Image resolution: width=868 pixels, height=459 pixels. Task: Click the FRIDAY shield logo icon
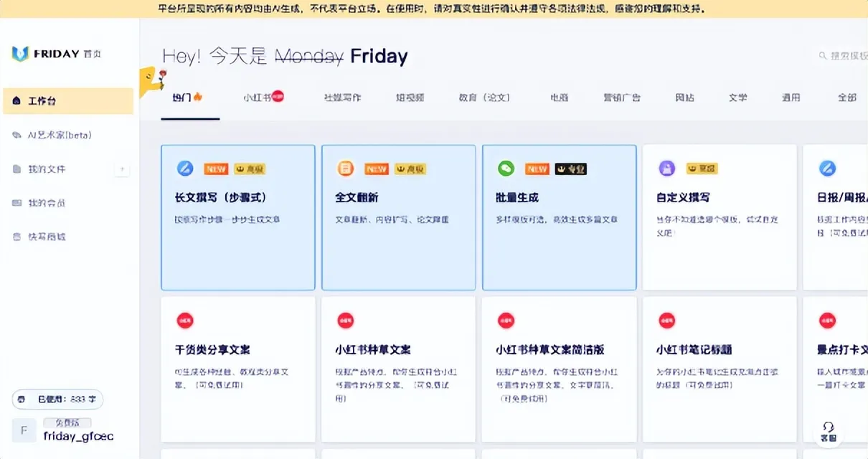pyautogui.click(x=19, y=54)
